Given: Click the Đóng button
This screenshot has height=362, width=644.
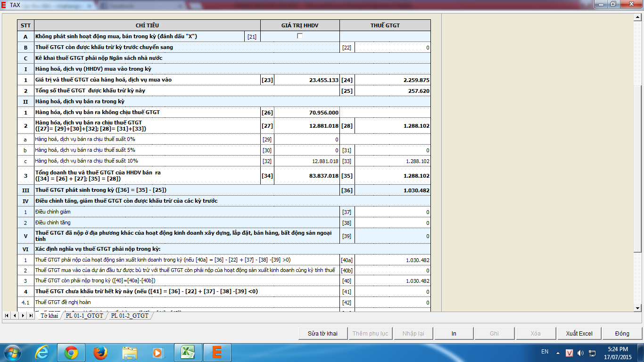Looking at the screenshot, I should click(x=622, y=333).
